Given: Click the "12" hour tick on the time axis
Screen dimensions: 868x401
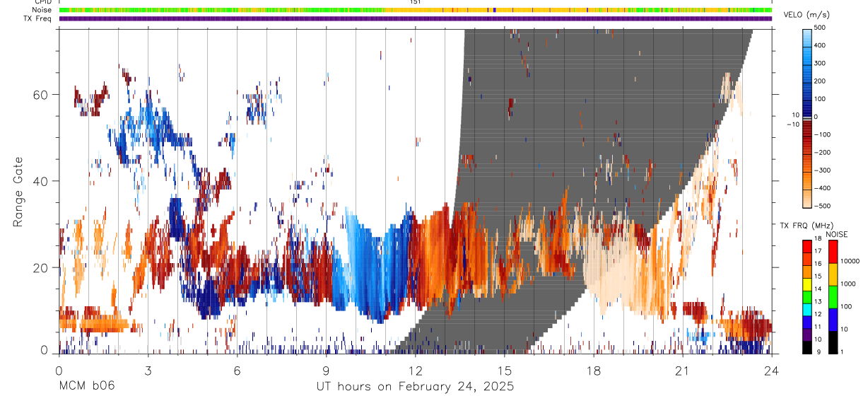Looking at the screenshot, I should click(x=415, y=370).
